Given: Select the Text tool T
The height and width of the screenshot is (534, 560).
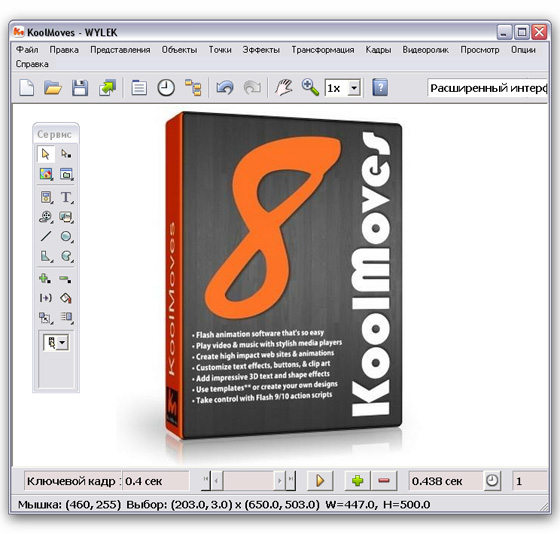Looking at the screenshot, I should point(66,197).
